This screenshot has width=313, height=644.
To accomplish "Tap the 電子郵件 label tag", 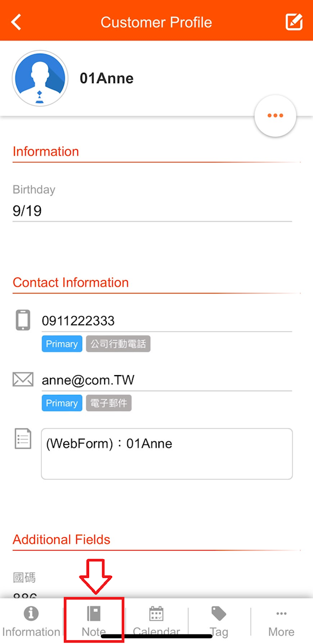I will point(108,404).
